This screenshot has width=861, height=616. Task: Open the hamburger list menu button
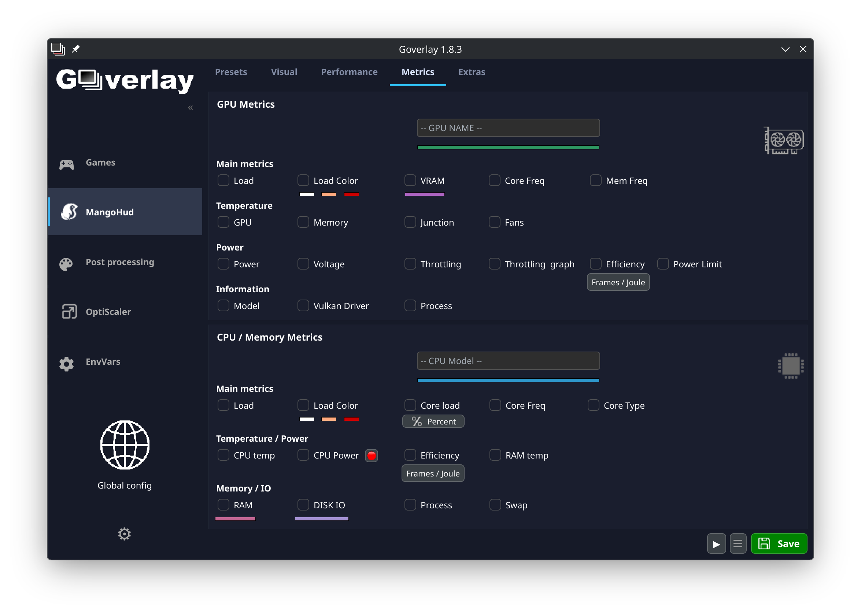point(737,543)
